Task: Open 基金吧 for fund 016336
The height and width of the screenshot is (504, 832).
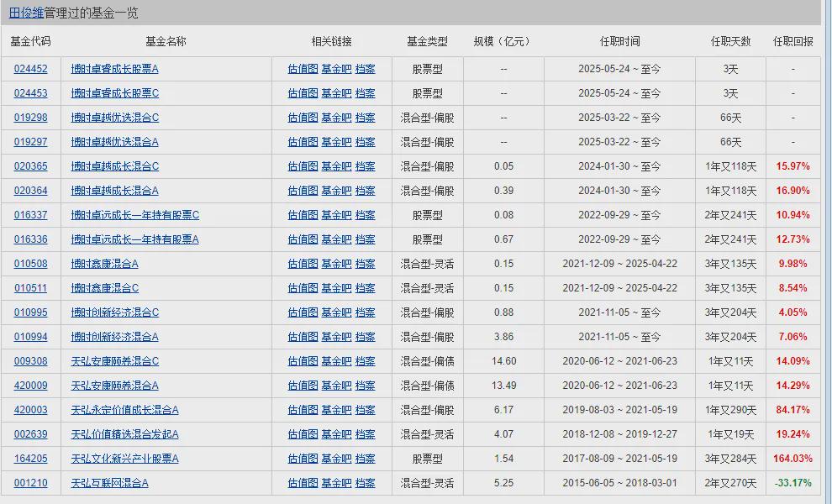Action: pyautogui.click(x=336, y=239)
